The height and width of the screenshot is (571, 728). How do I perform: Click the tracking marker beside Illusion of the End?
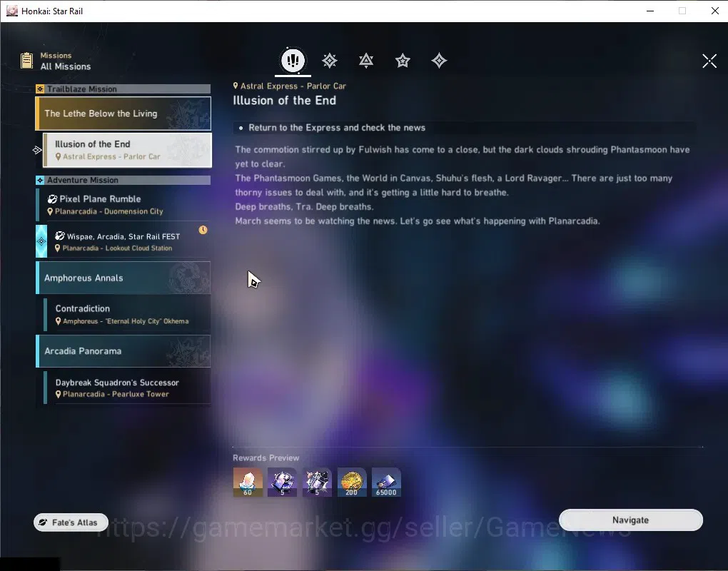tap(37, 150)
